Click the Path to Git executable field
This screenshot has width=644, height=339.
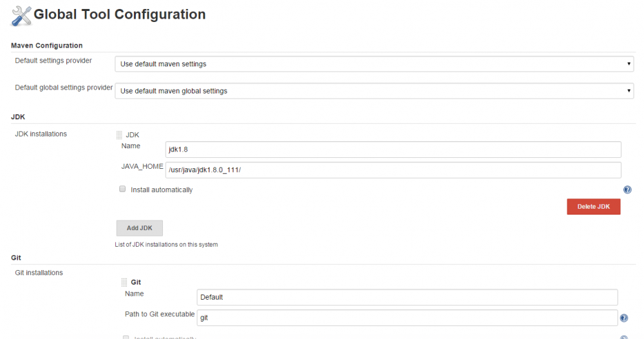[407, 318]
